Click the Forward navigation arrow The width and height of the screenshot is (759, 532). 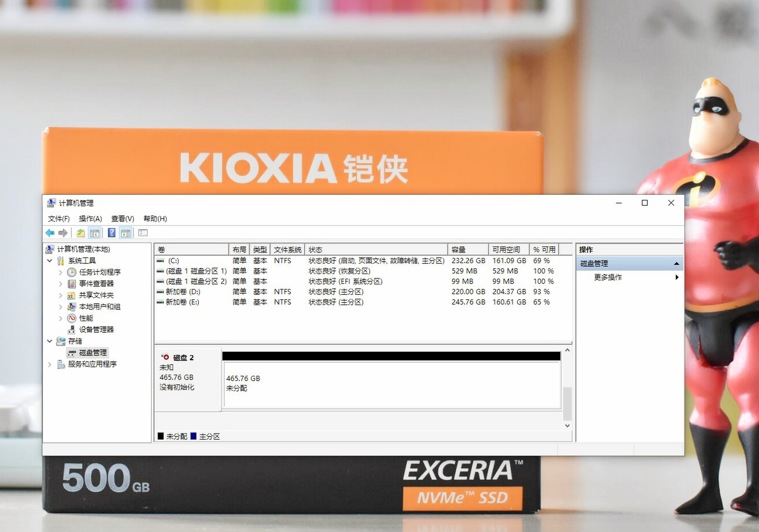[x=63, y=233]
